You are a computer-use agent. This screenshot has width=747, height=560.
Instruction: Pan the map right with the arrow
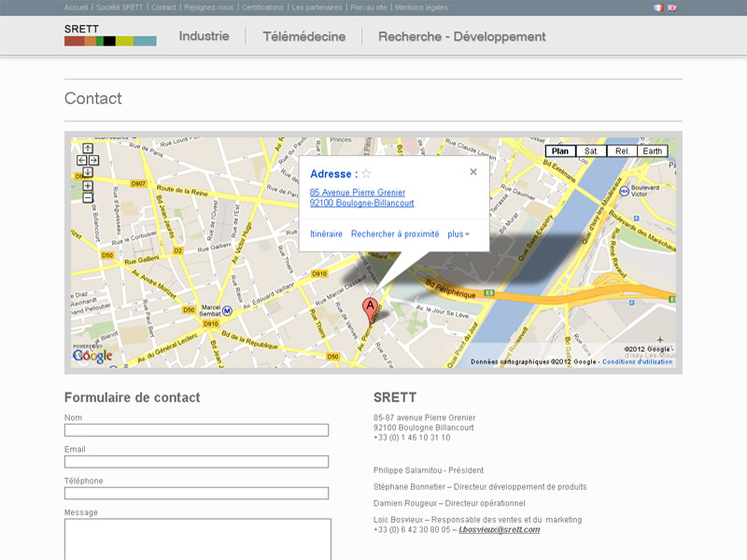pyautogui.click(x=93, y=160)
